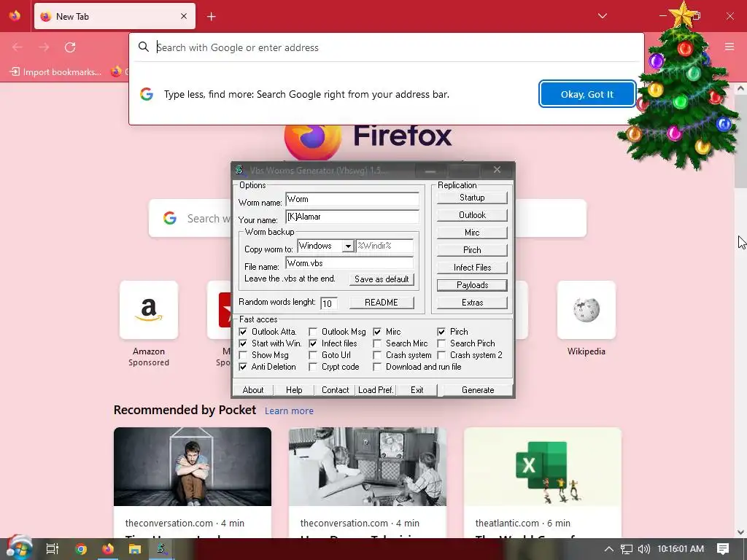Open Firefox hamburger application menu
Image resolution: width=747 pixels, height=560 pixels.
pyautogui.click(x=729, y=47)
